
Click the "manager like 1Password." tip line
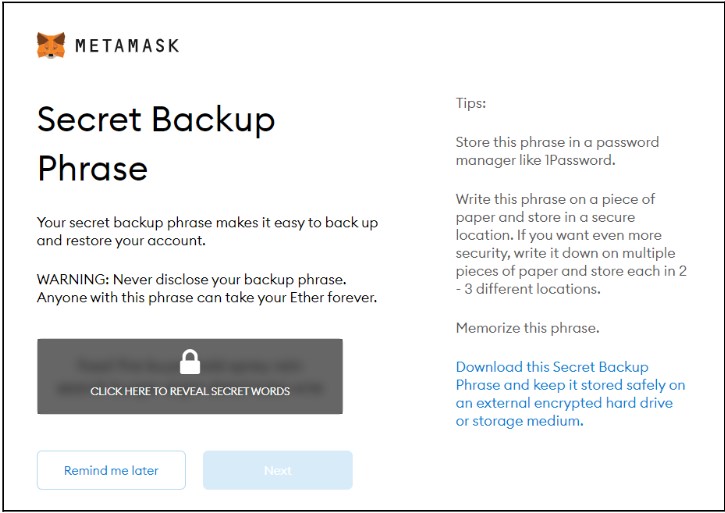pyautogui.click(x=533, y=160)
